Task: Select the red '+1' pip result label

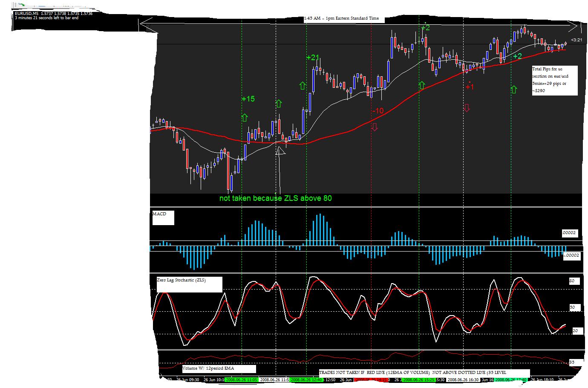Action: point(470,87)
